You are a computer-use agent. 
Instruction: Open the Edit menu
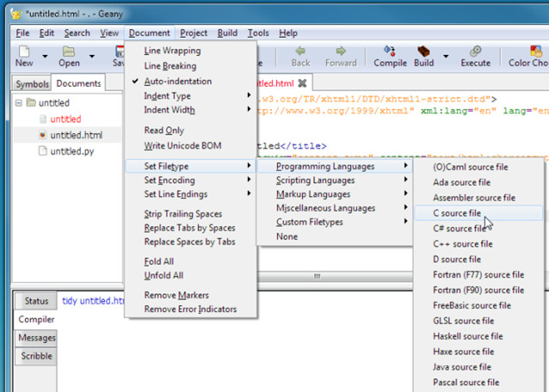click(46, 33)
